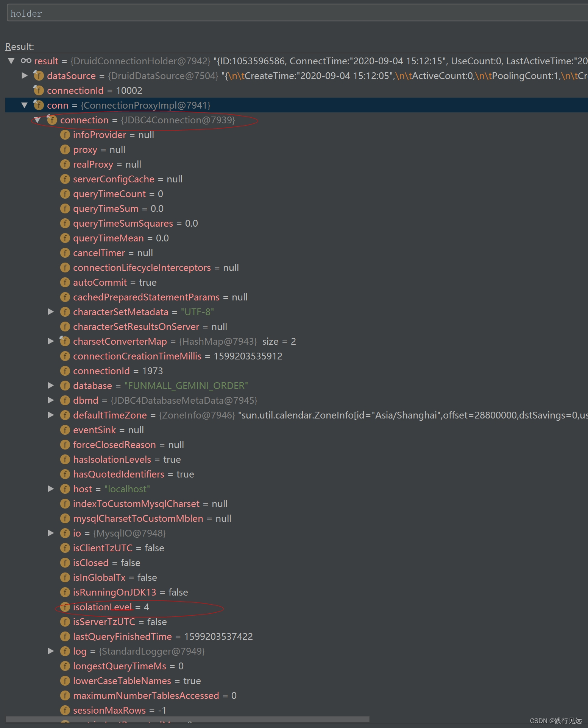Viewport: 588px width, 728px height.
Task: Select the 'longestQueryTimeMs = 0' row
Action: [296, 666]
